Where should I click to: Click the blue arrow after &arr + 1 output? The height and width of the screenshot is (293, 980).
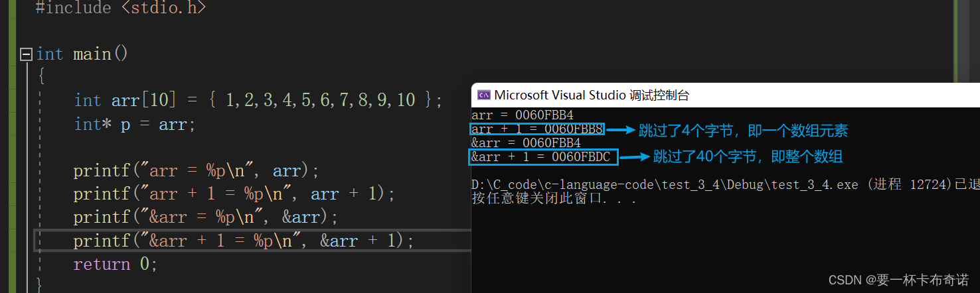634,157
